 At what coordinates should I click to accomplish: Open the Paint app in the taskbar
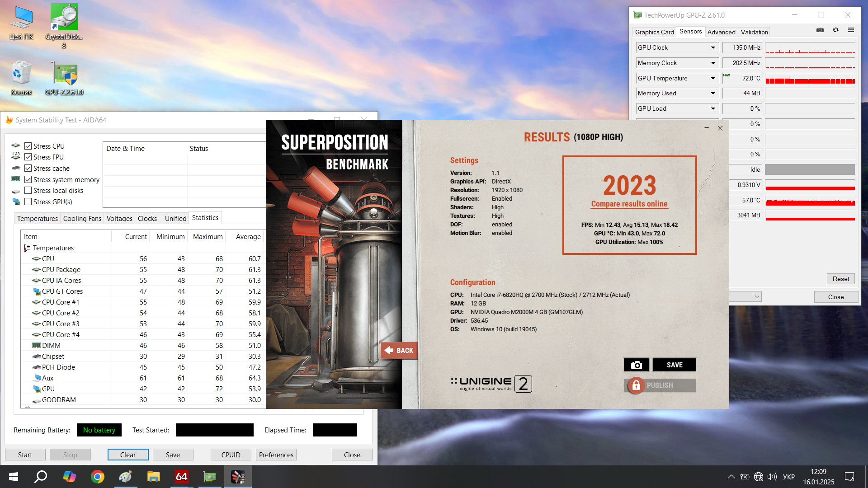tap(125, 477)
